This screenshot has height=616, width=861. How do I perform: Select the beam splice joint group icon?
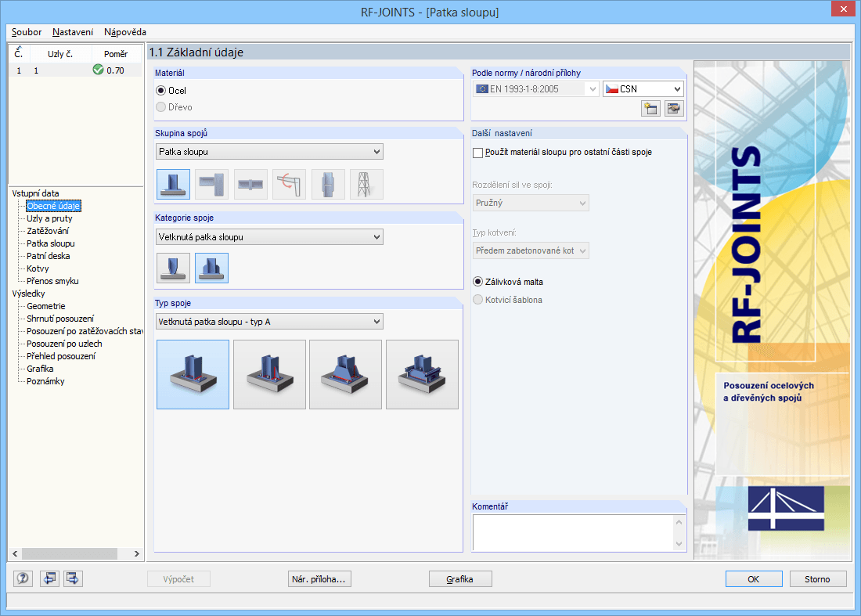coord(250,184)
